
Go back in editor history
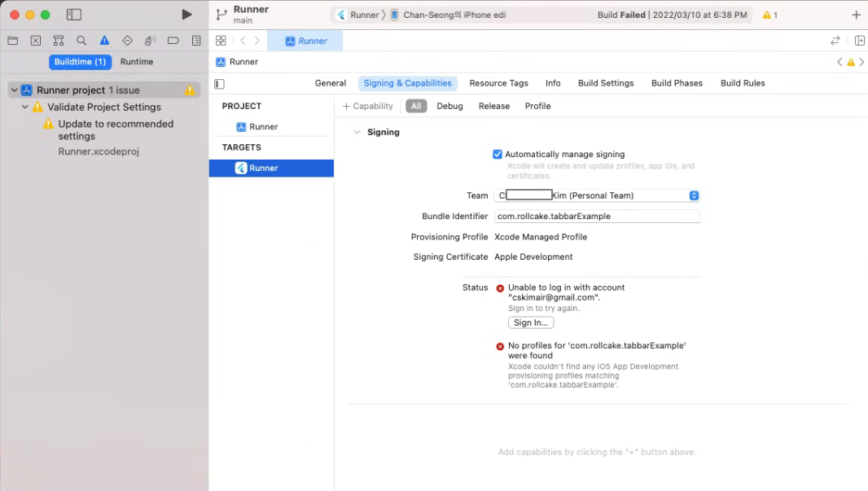[x=243, y=41]
